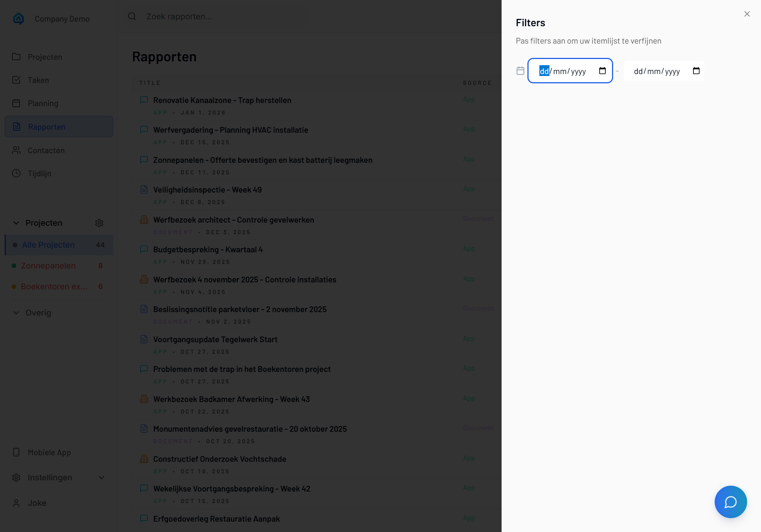Click the search magnifier icon
Image resolution: width=761 pixels, height=532 pixels.
(132, 16)
